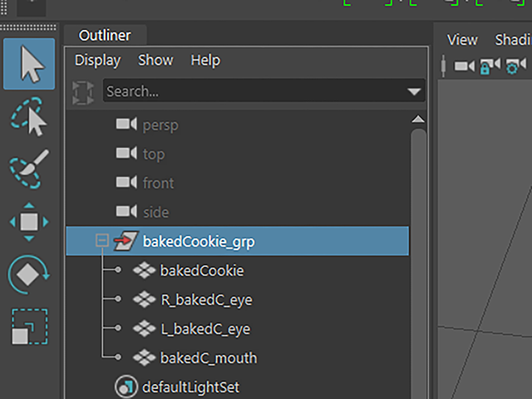Activate the Lasso Select tool
The height and width of the screenshot is (399, 532).
coord(29,116)
